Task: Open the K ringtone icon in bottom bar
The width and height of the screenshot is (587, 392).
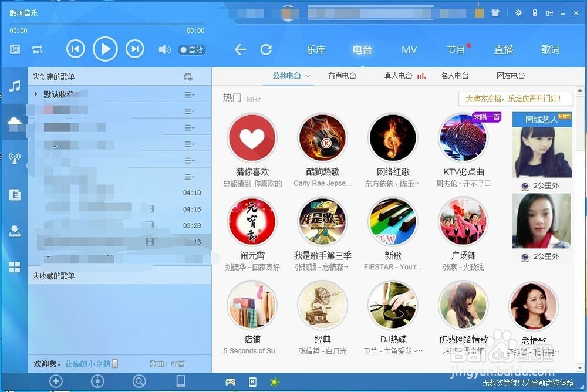Action: pyautogui.click(x=252, y=382)
